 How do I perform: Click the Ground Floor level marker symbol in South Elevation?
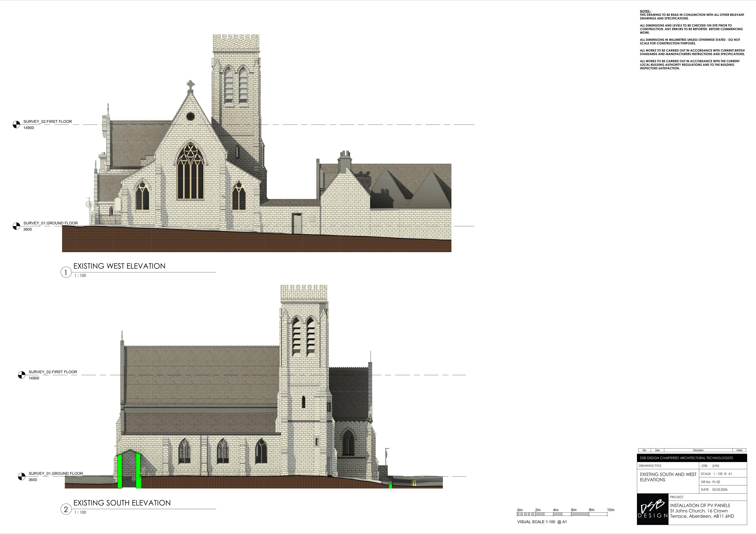(x=21, y=476)
